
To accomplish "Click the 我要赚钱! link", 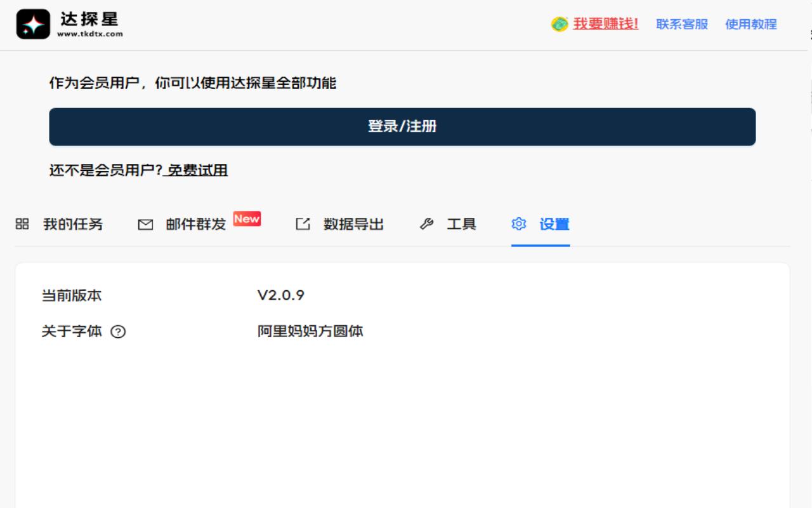I will 605,25.
